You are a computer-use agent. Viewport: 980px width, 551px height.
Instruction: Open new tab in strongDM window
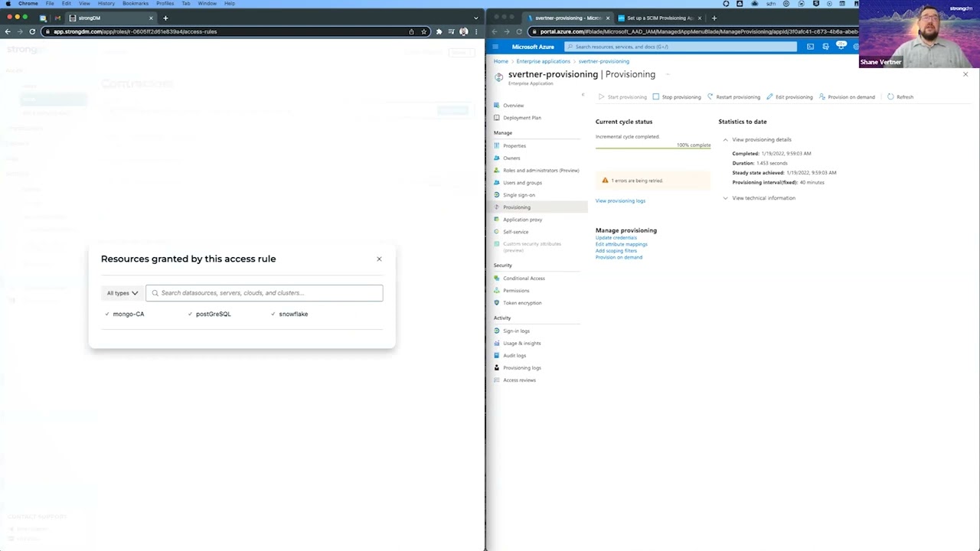[x=165, y=18]
